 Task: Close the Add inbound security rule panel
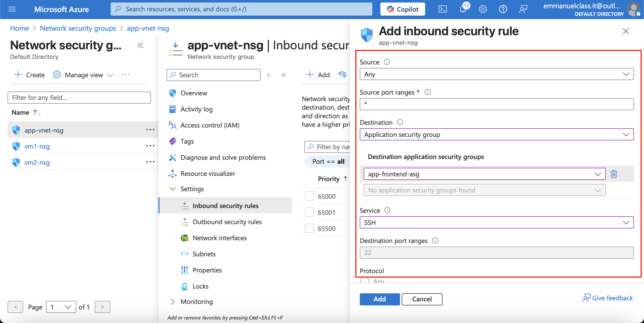point(626,31)
